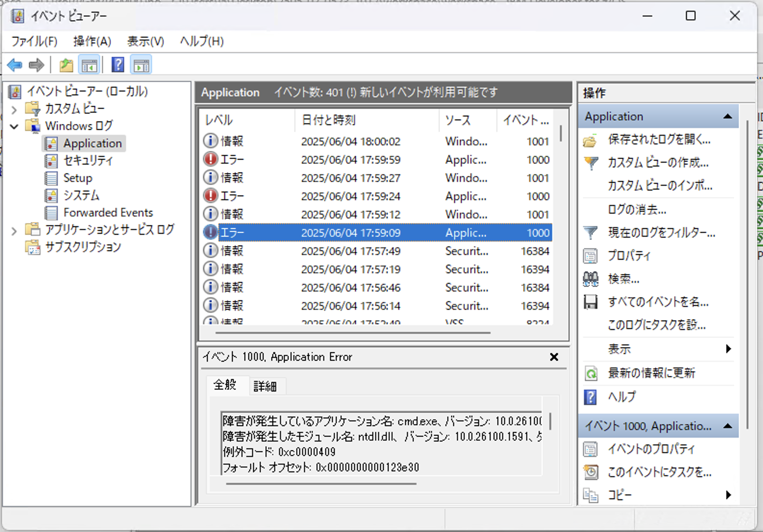Click the 日付と時刻 column header
Image resolution: width=763 pixels, height=532 pixels.
(x=329, y=120)
